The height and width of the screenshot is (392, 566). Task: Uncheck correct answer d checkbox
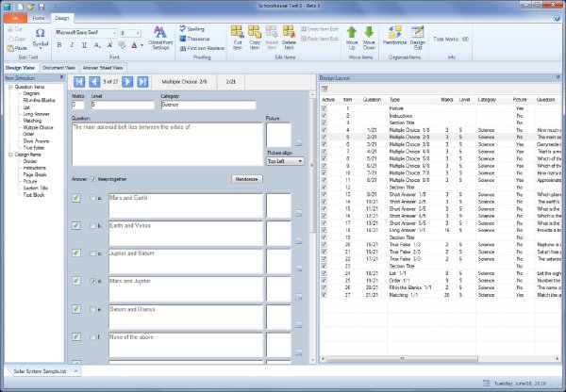click(x=92, y=281)
